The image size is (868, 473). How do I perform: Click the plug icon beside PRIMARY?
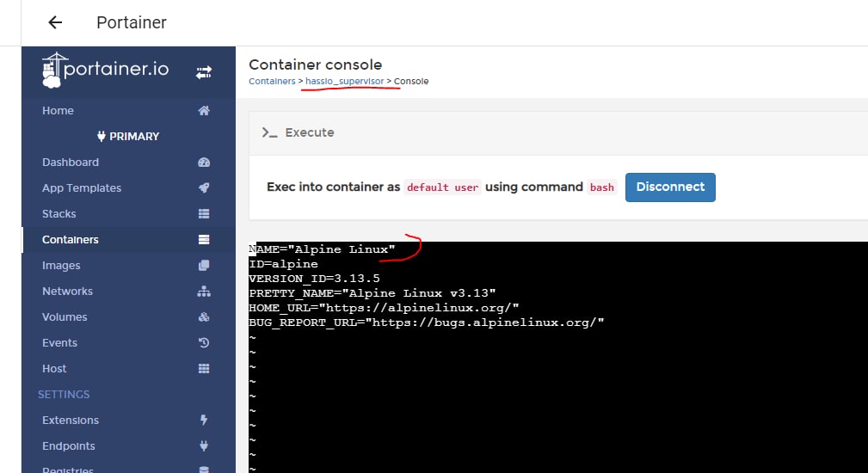(102, 136)
